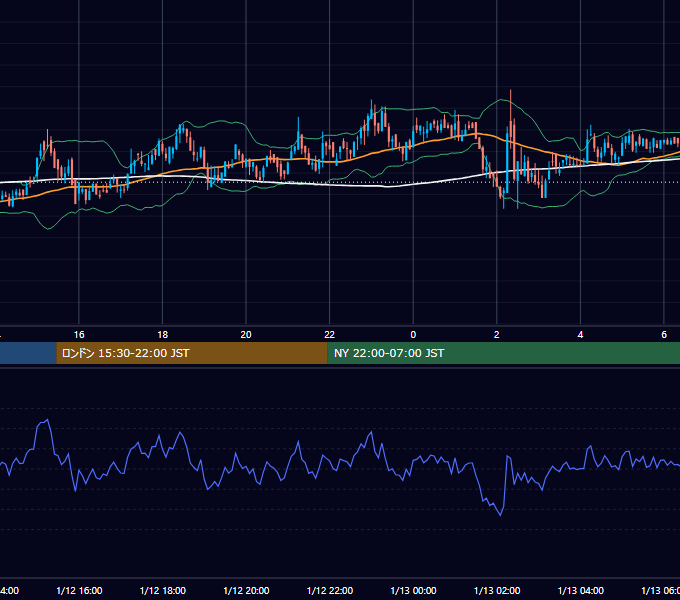680x600 pixels.
Task: Select the 18 hour label on price chart axis
Action: [163, 335]
